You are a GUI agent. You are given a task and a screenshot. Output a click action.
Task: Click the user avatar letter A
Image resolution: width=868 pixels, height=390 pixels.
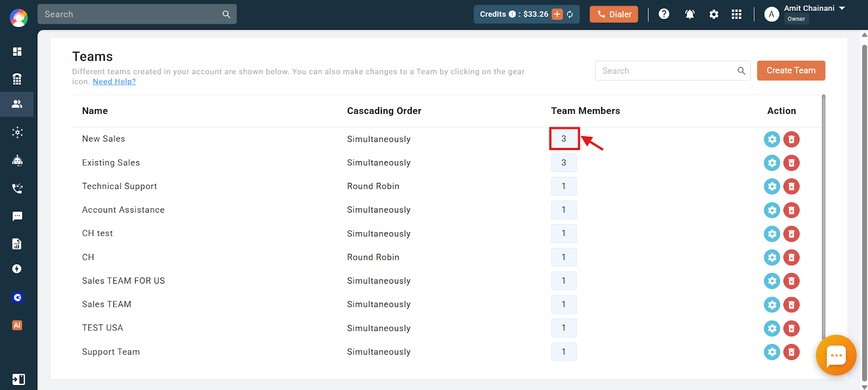pyautogui.click(x=771, y=15)
